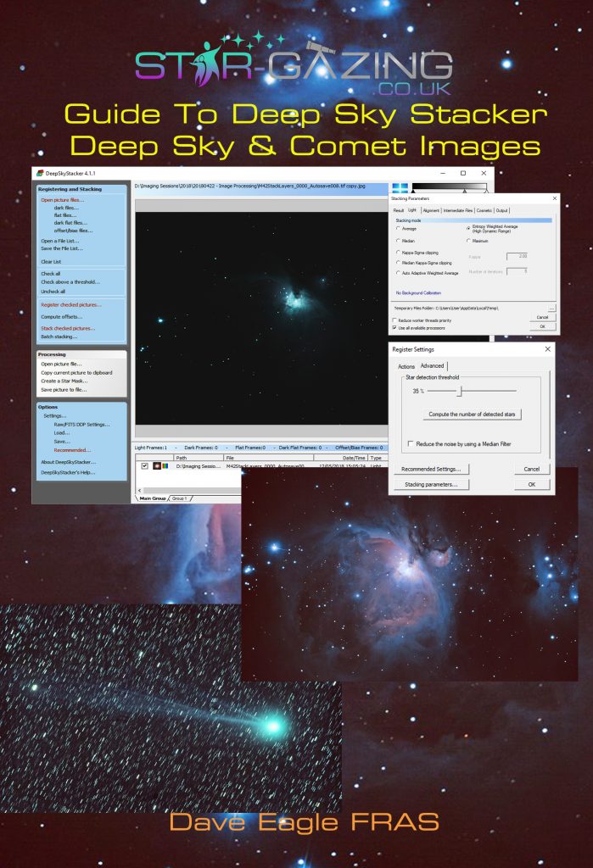Click OK in Register Settings dialog

tap(531, 484)
